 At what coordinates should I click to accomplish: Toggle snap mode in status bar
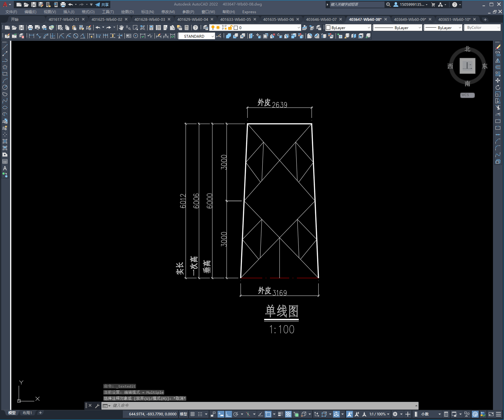[200, 414]
